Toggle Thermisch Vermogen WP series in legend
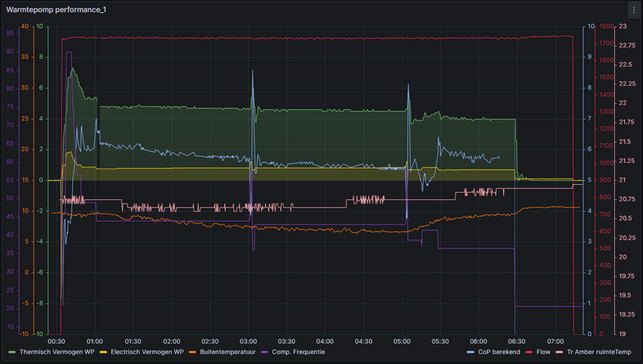Viewport: 643px width, 364px height. point(56,352)
